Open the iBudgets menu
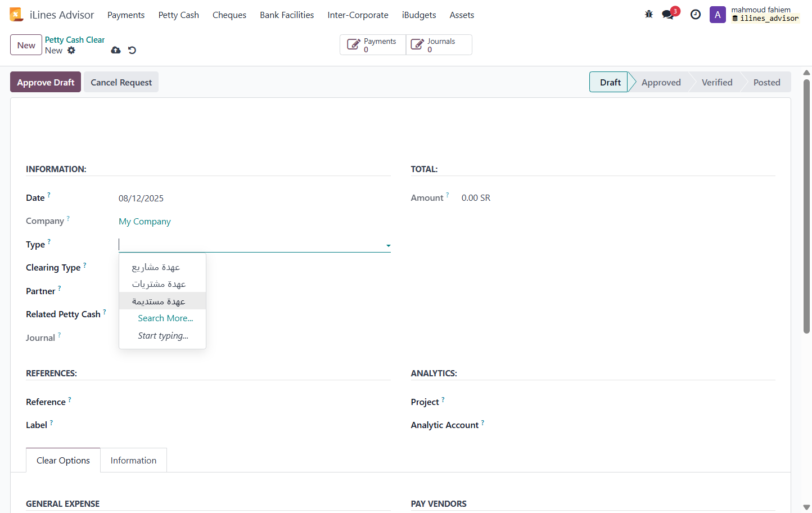 click(419, 15)
